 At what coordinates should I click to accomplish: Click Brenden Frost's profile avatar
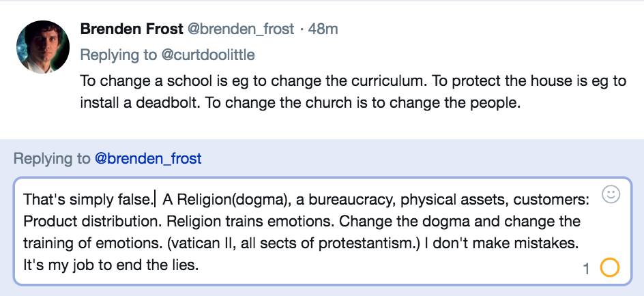pyautogui.click(x=43, y=46)
